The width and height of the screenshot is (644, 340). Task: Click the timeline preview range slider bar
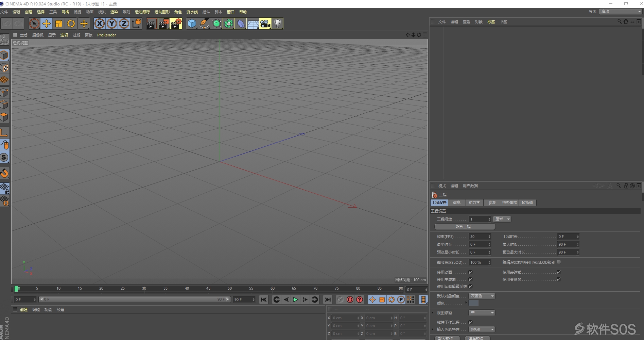[x=134, y=299]
